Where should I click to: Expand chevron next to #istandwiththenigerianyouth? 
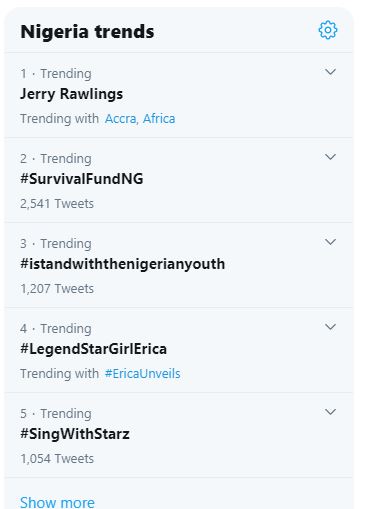[x=330, y=242]
